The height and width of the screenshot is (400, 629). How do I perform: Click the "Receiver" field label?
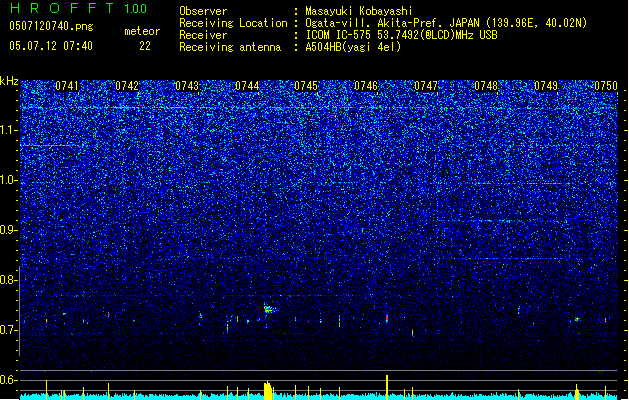[x=203, y=35]
